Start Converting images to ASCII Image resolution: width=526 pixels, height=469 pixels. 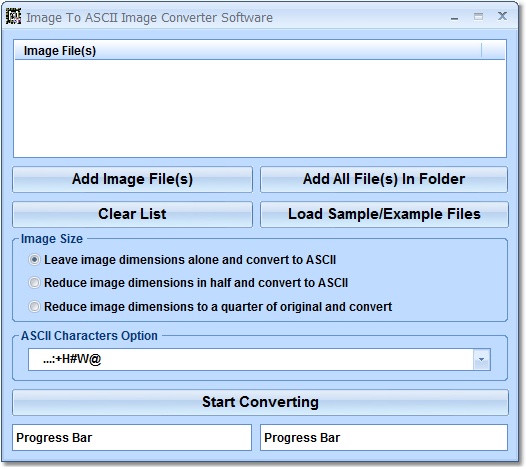(x=260, y=402)
